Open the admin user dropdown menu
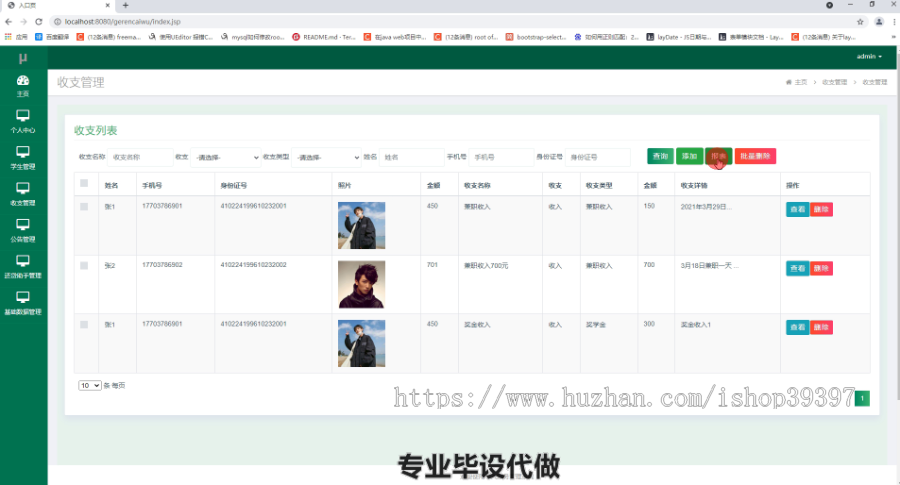 (869, 56)
